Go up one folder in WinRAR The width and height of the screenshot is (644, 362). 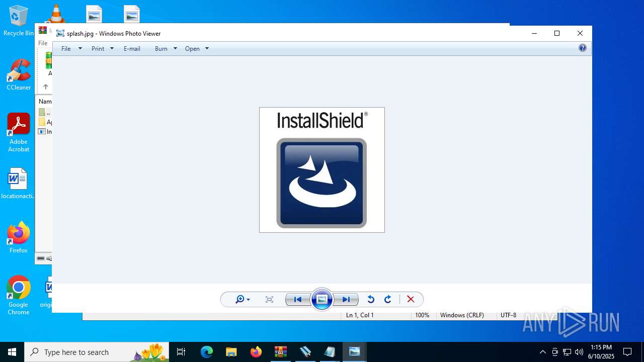[45, 87]
